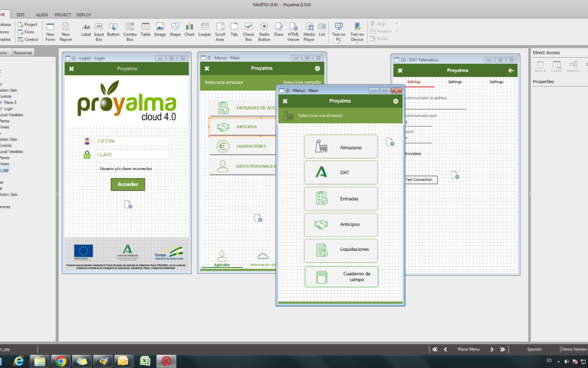This screenshot has height=368, width=588.
Task: Open Relations icon in Direct Access
Action: click(573, 67)
